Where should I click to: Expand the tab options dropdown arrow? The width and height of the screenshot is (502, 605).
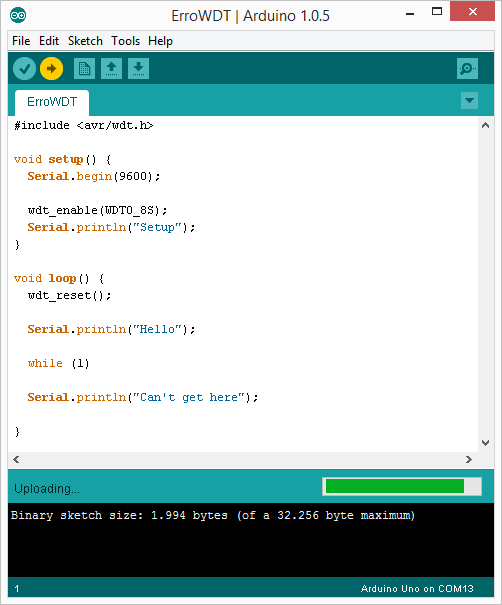click(469, 101)
